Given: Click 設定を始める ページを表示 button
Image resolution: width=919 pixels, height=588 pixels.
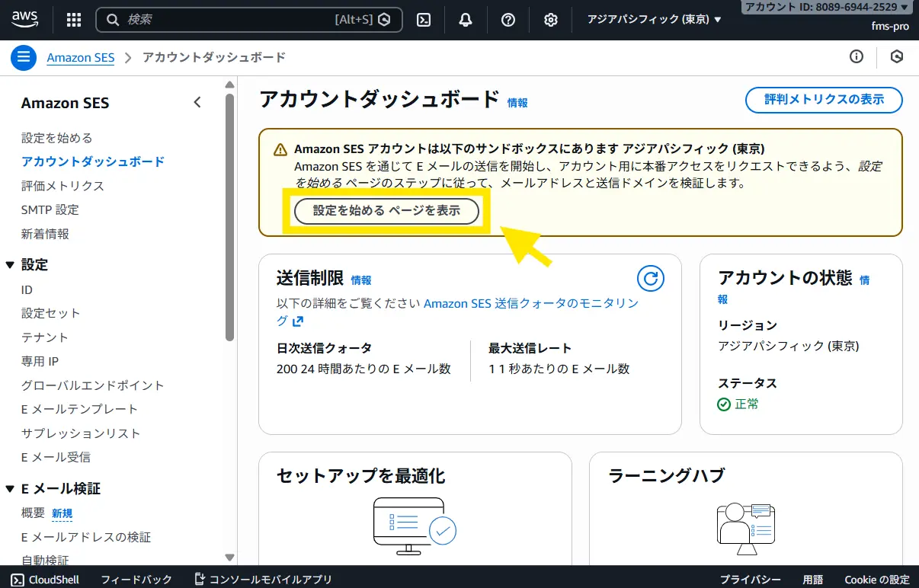Looking at the screenshot, I should (x=386, y=211).
